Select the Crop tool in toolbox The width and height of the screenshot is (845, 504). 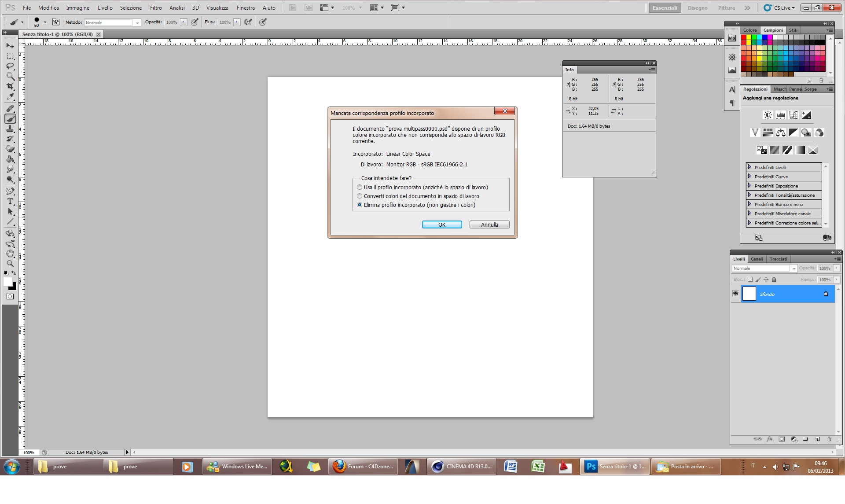(10, 86)
